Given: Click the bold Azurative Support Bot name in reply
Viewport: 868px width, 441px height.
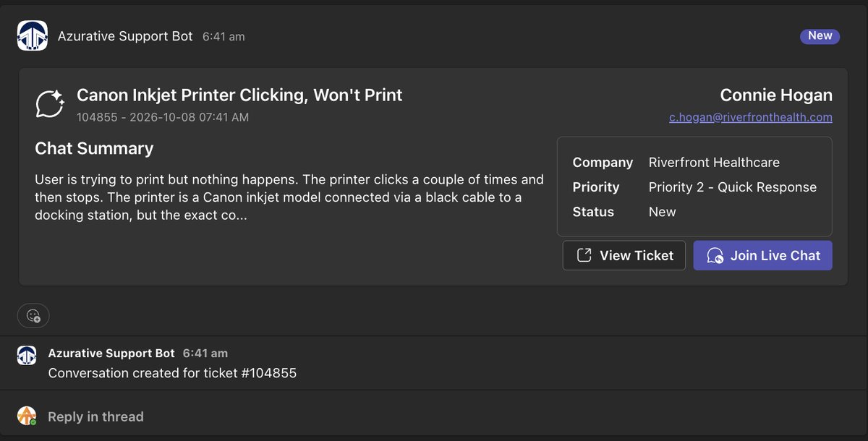Looking at the screenshot, I should (x=111, y=353).
